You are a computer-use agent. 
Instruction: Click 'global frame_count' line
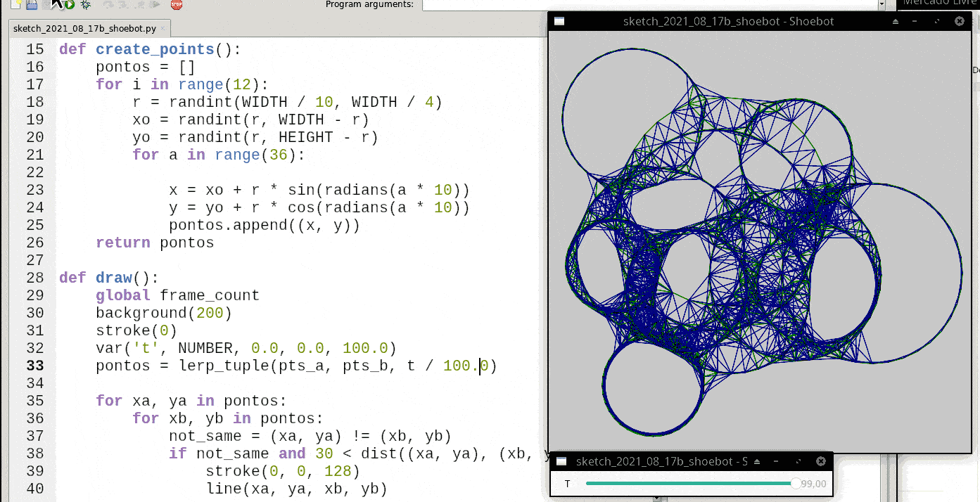click(177, 295)
